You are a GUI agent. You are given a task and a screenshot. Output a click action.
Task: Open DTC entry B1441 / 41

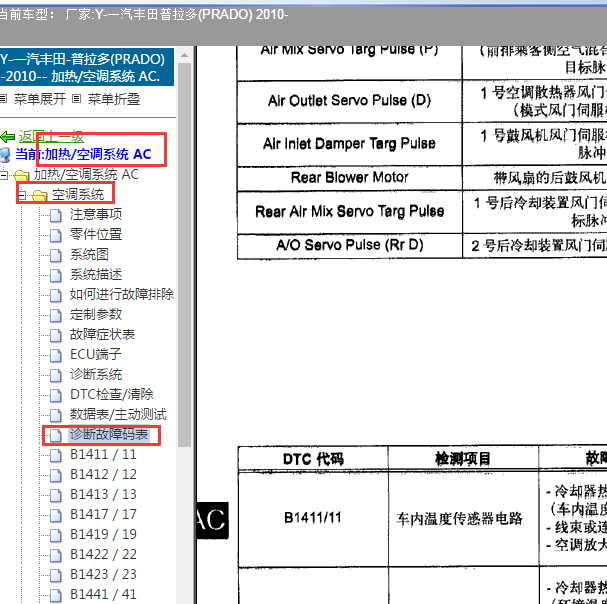[x=103, y=595]
